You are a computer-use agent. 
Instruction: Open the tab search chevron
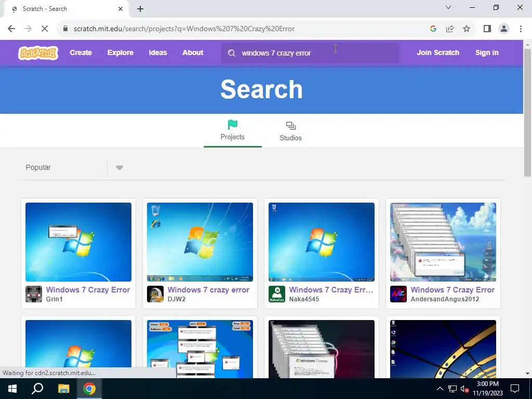448,7
